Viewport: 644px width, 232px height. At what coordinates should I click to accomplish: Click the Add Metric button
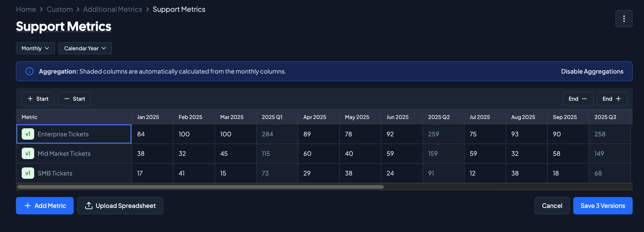tap(45, 206)
